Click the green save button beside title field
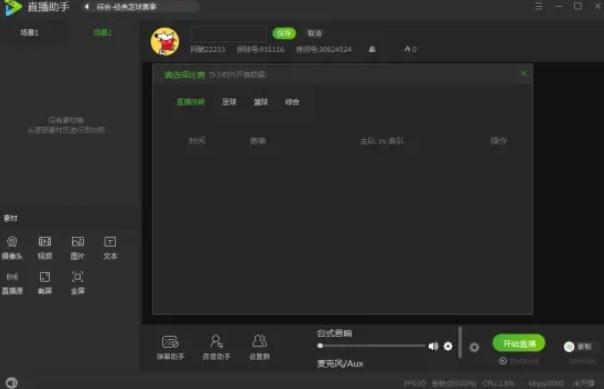 [x=284, y=34]
